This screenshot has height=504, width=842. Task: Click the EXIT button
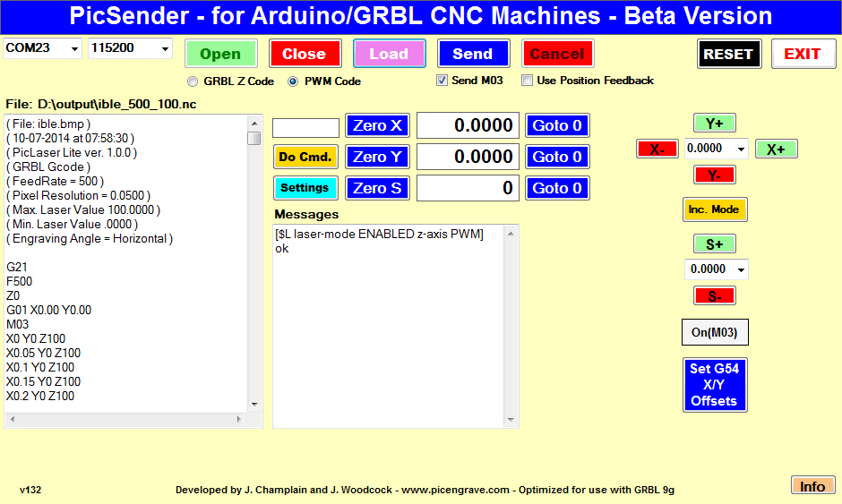tap(803, 55)
